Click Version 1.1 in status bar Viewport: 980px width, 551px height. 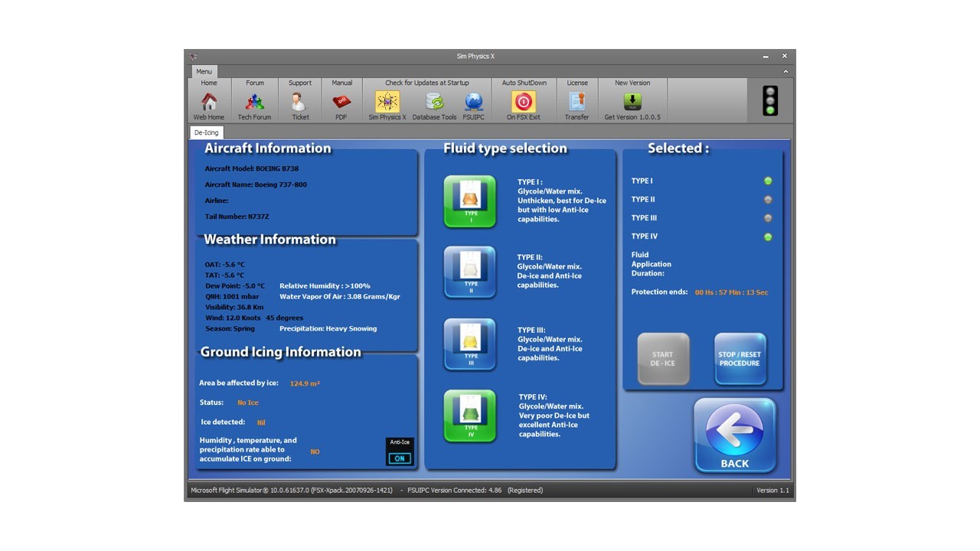tap(773, 491)
